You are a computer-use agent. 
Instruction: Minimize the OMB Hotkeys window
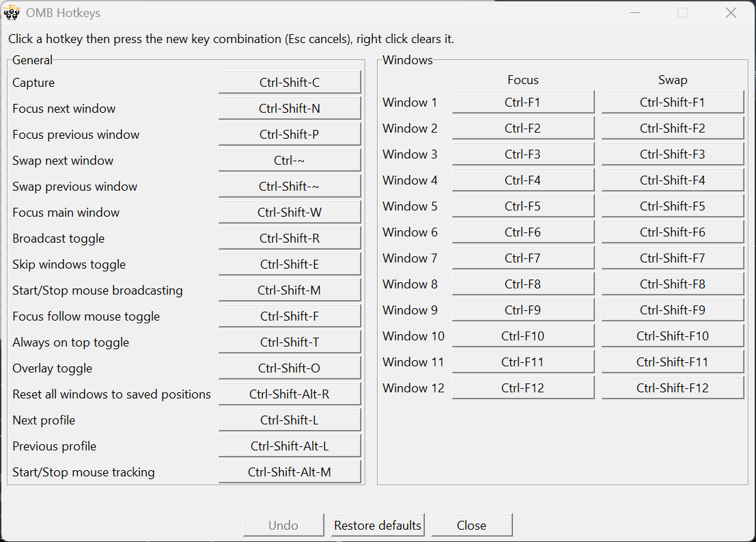pyautogui.click(x=636, y=13)
